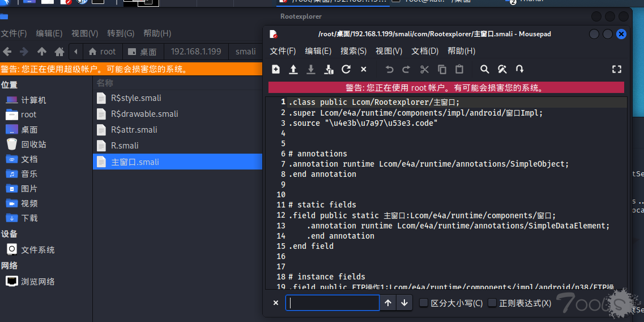Enable the 正则表达式 checkbox
Viewport: 644px width, 322px height.
click(492, 303)
